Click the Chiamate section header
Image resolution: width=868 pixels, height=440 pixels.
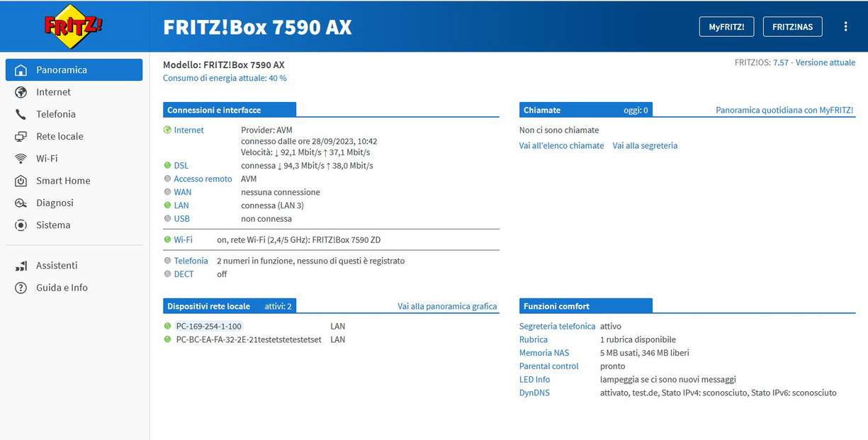585,110
